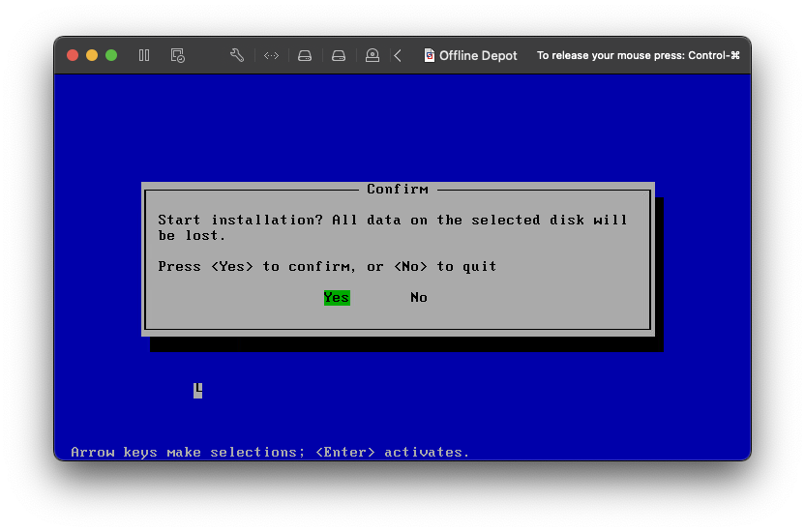The height and width of the screenshot is (532, 805).
Task: Open the snapshots icon in toolbar
Action: [177, 55]
